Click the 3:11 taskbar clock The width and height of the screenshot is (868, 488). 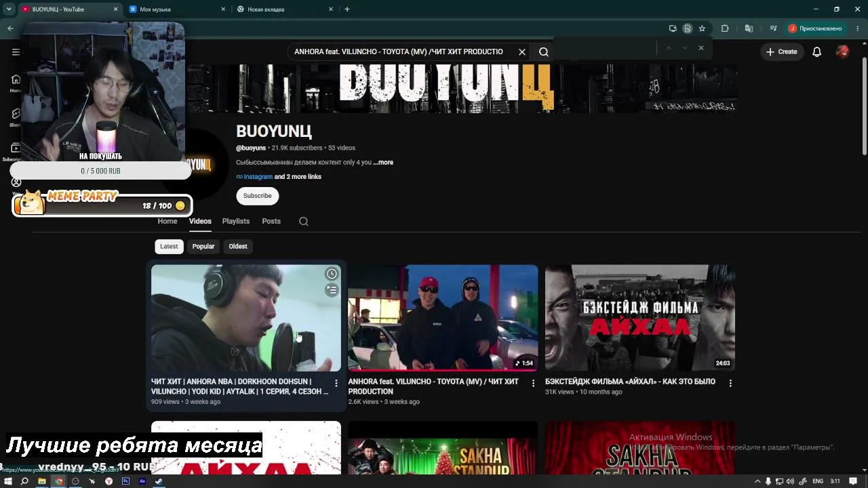pyautogui.click(x=835, y=481)
